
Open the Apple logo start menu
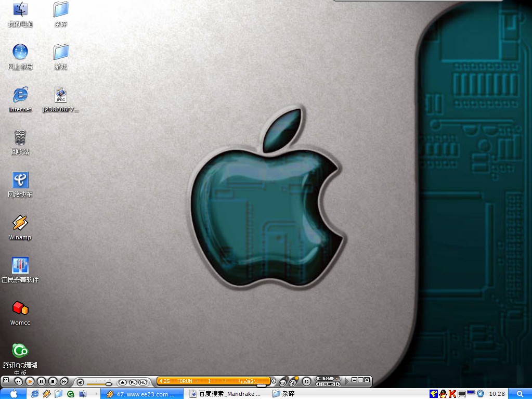click(13, 394)
